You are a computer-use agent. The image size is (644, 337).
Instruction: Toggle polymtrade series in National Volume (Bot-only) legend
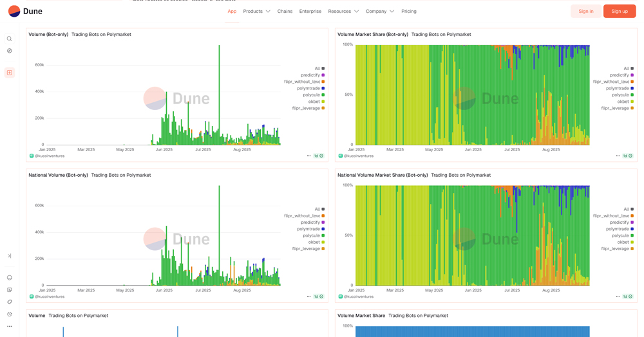tap(308, 229)
